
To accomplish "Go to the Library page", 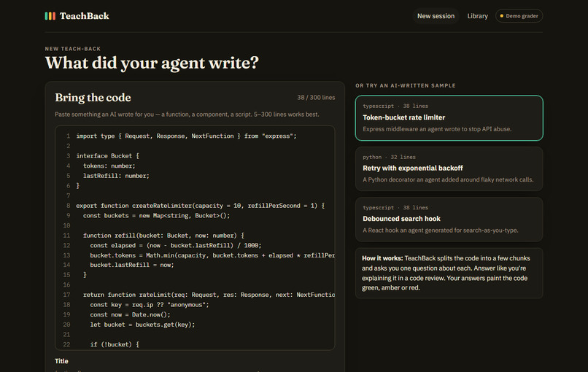I will (477, 16).
